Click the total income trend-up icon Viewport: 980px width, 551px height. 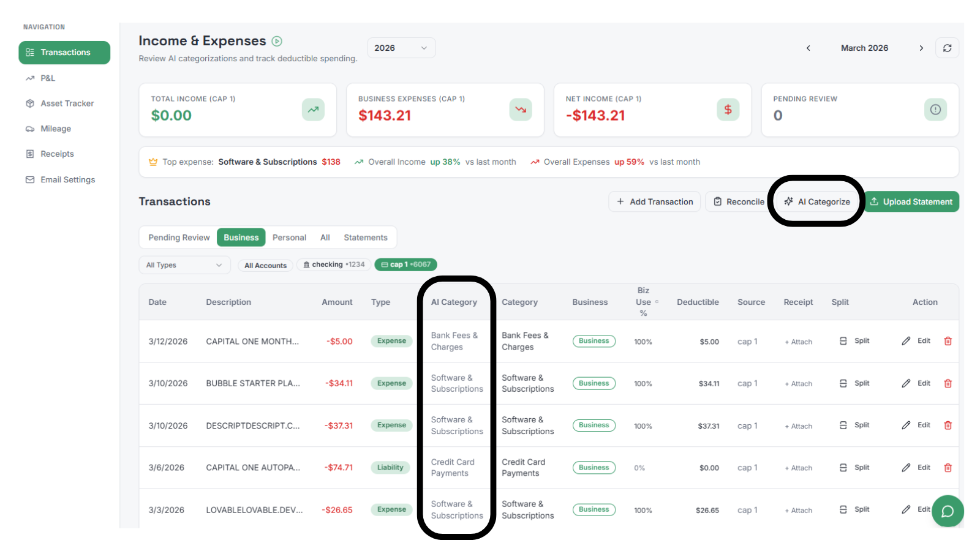pos(313,110)
